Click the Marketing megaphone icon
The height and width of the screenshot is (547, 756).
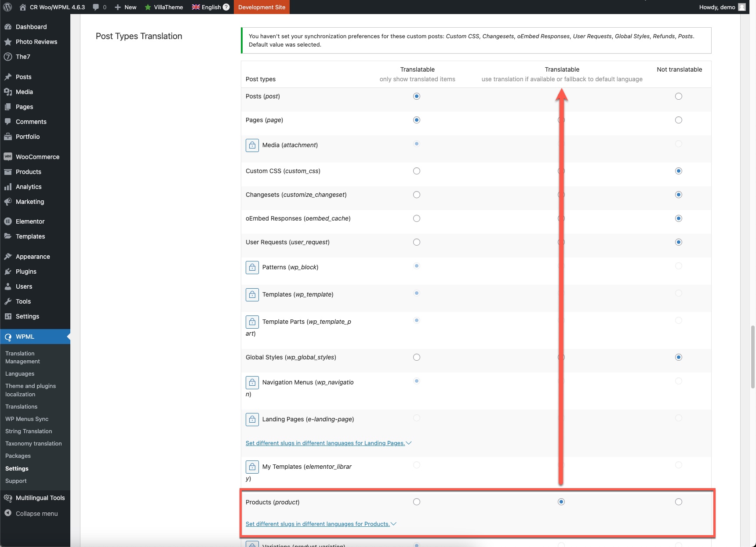tap(8, 202)
